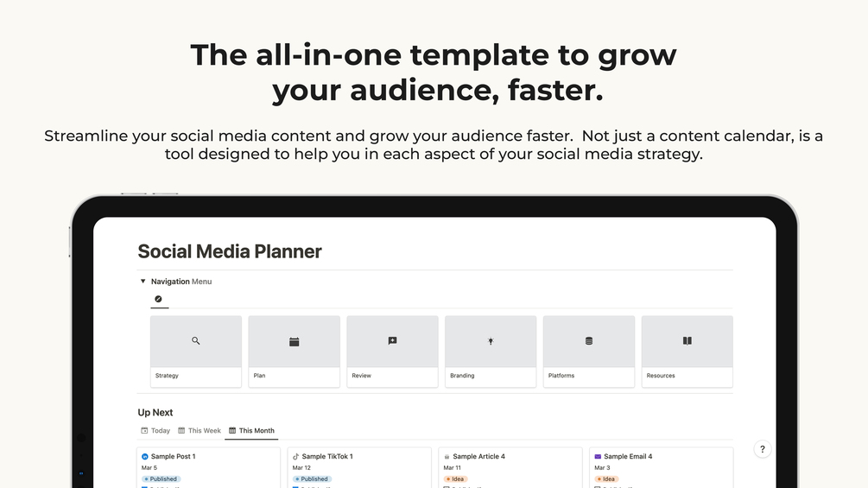Click the compass icon tab under Navigation
Viewport: 868px width, 488px height.
coord(158,299)
